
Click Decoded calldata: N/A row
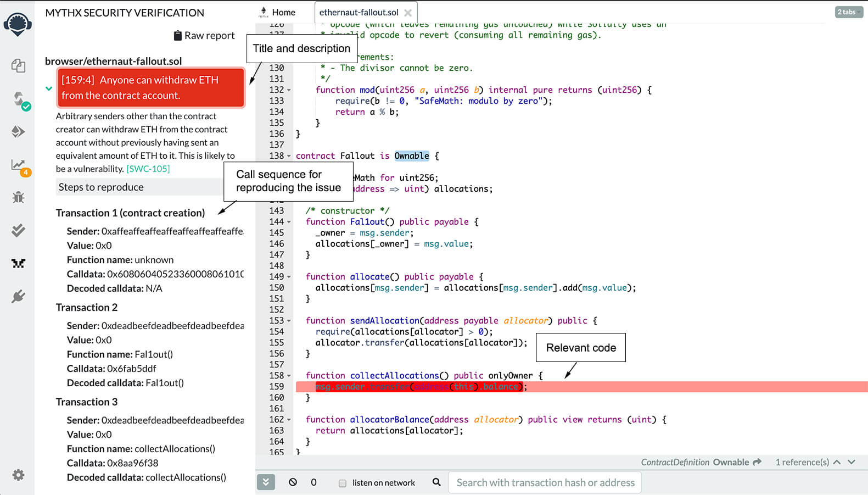[115, 288]
